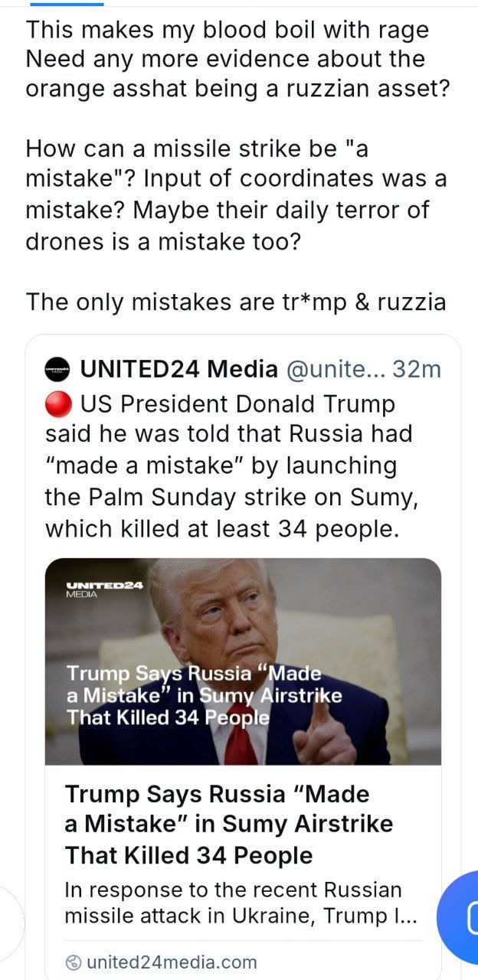This screenshot has height=980, width=478.
Task: Click the bold article headline below the image
Action: [229, 824]
